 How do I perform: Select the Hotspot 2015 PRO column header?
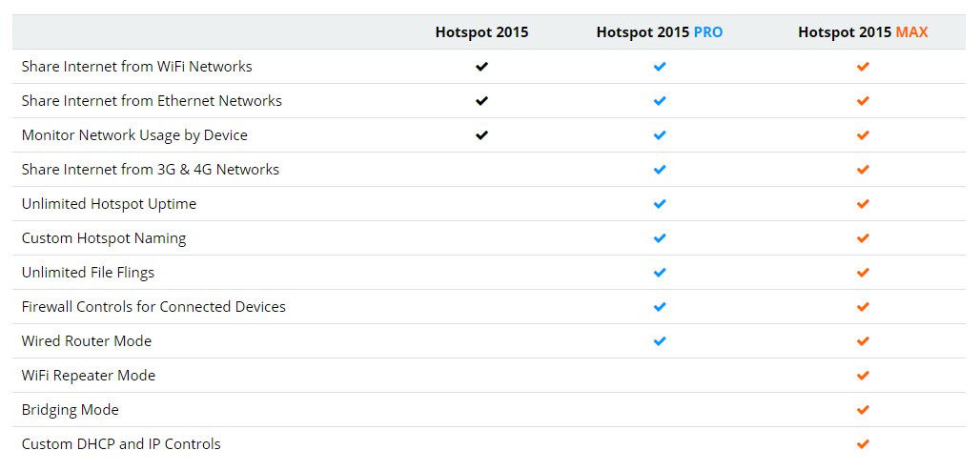[x=660, y=32]
